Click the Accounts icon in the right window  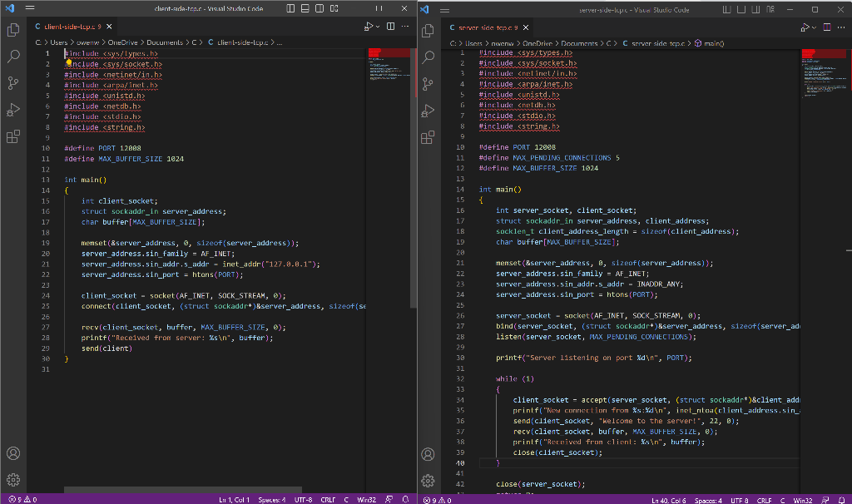tap(428, 453)
